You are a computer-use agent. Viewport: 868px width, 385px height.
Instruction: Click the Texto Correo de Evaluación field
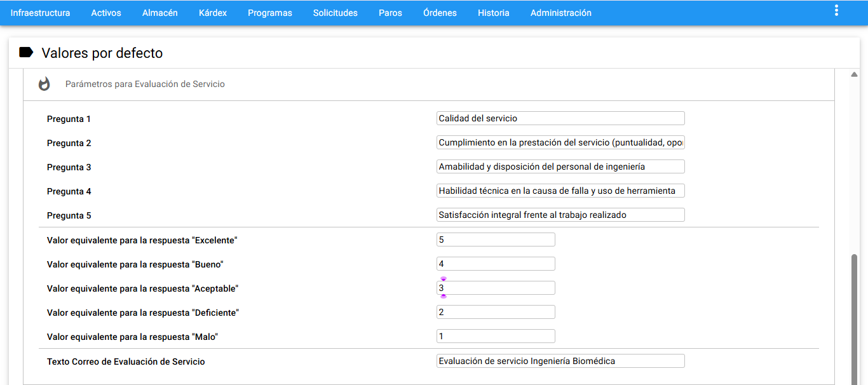[560, 361]
